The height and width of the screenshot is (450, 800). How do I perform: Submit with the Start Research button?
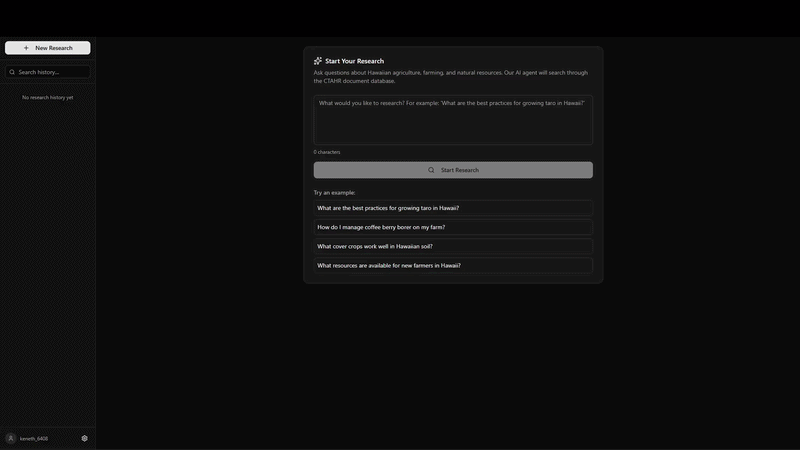point(453,170)
